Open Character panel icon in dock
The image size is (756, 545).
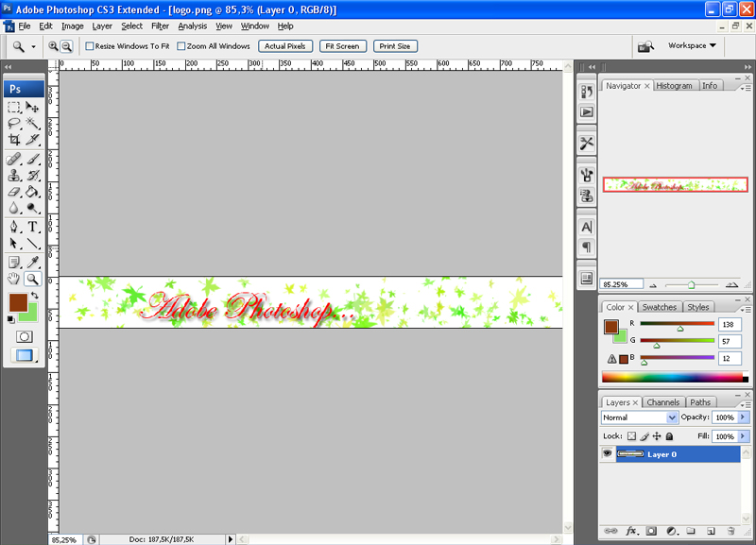(586, 227)
